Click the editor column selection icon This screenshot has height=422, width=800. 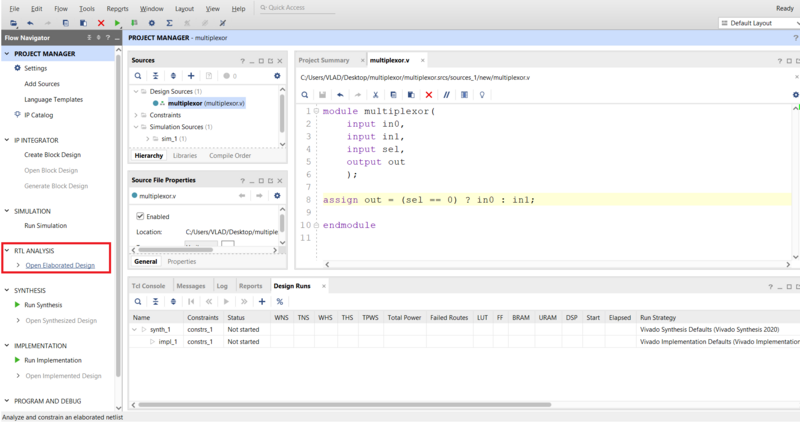(464, 95)
